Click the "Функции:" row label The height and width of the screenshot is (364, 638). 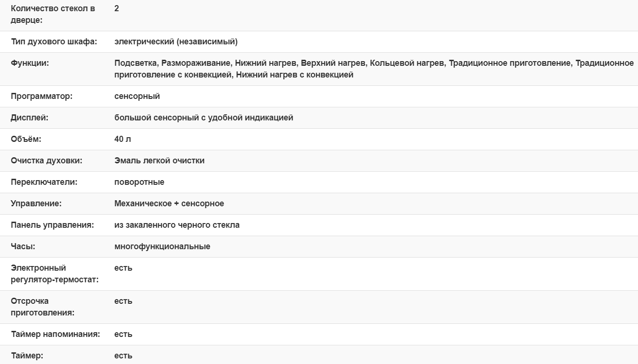pos(30,63)
